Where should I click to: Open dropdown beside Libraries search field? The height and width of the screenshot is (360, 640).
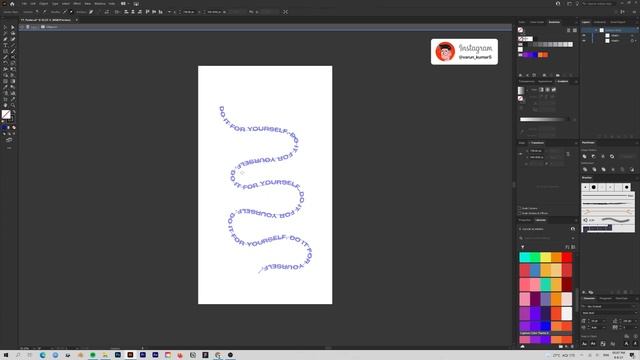click(x=573, y=238)
